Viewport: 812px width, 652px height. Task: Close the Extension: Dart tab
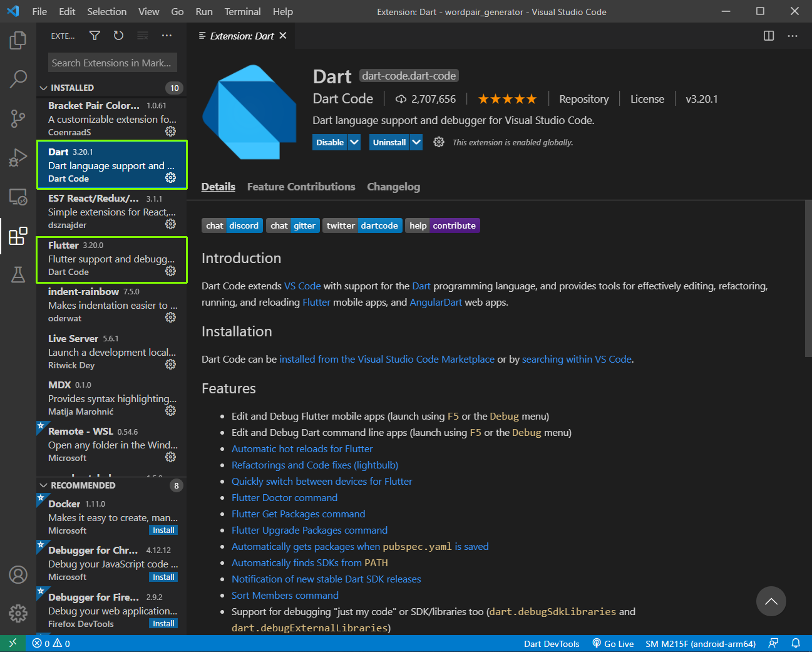point(283,36)
